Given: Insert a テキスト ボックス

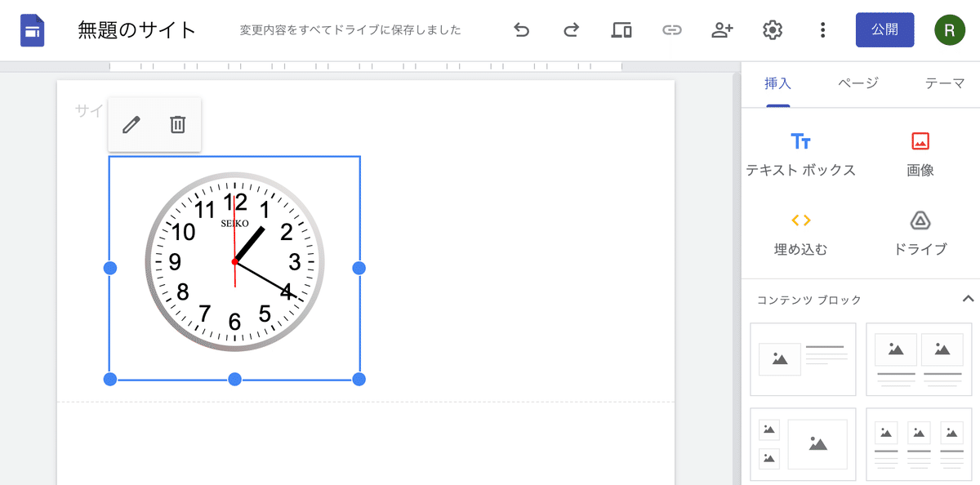Looking at the screenshot, I should point(801,155).
